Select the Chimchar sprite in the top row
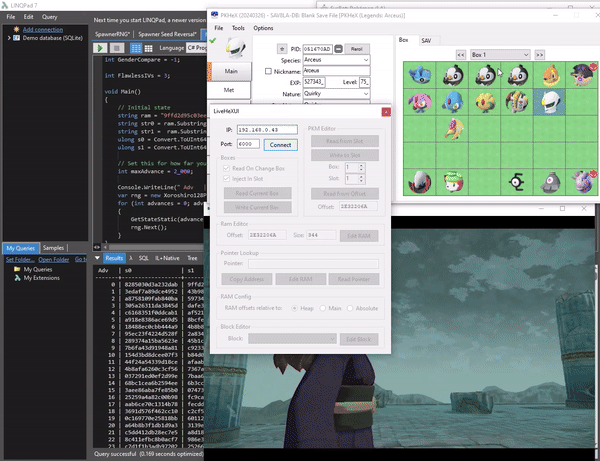The image size is (600, 461). 549,75
